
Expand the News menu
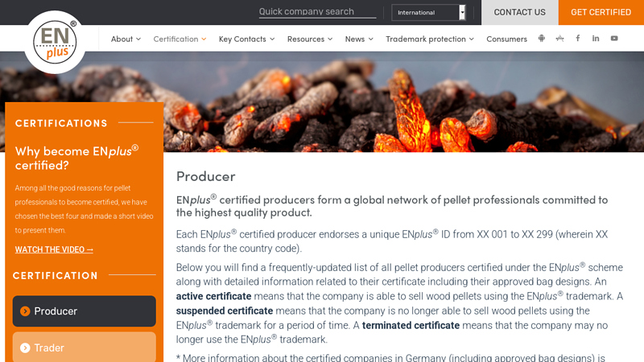coord(359,39)
